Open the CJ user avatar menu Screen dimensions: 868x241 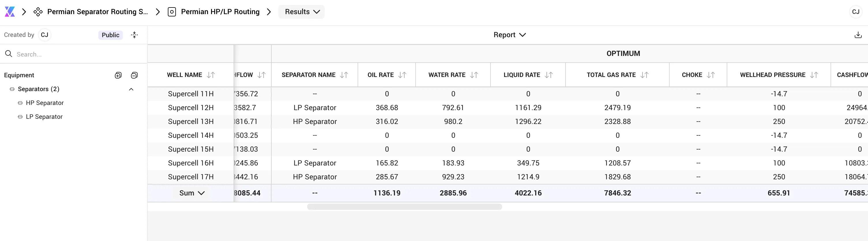pyautogui.click(x=856, y=12)
